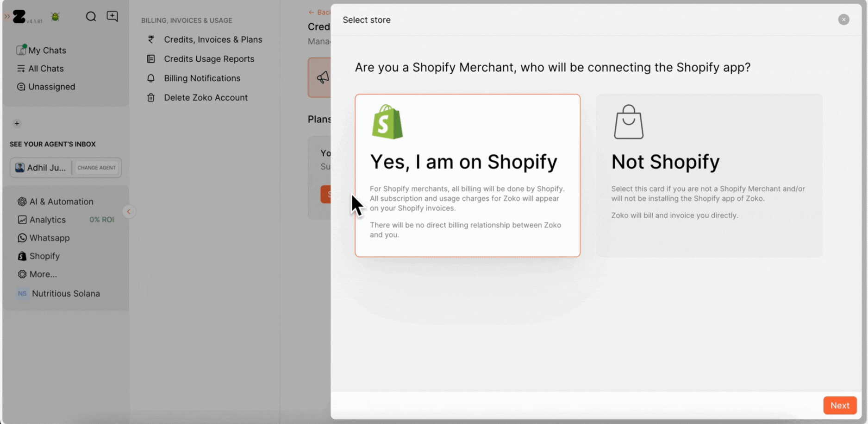Click the report icon beside Credits Usage Reports
The height and width of the screenshot is (424, 868).
pos(151,59)
